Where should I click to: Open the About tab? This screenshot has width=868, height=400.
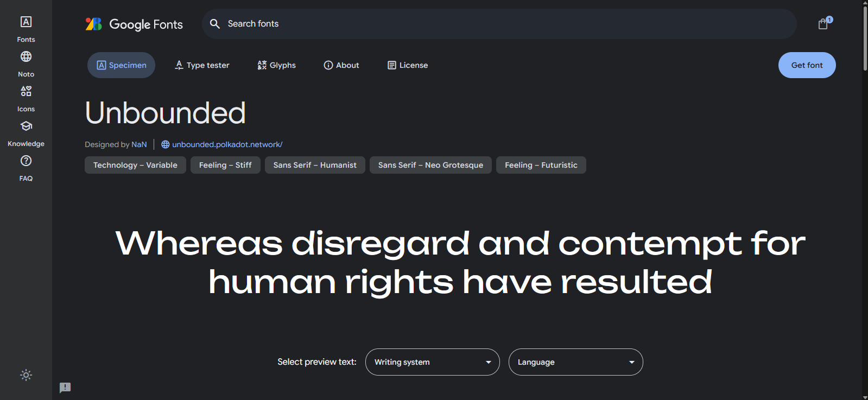(341, 65)
